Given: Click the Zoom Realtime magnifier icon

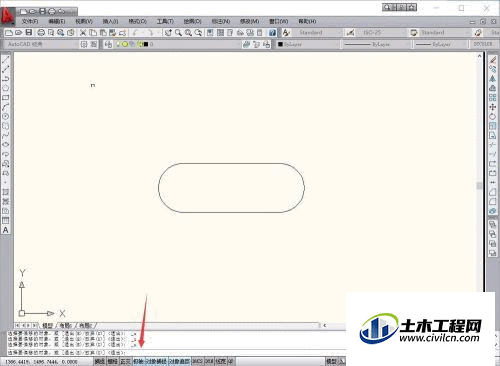Looking at the screenshot, I should (x=179, y=32).
